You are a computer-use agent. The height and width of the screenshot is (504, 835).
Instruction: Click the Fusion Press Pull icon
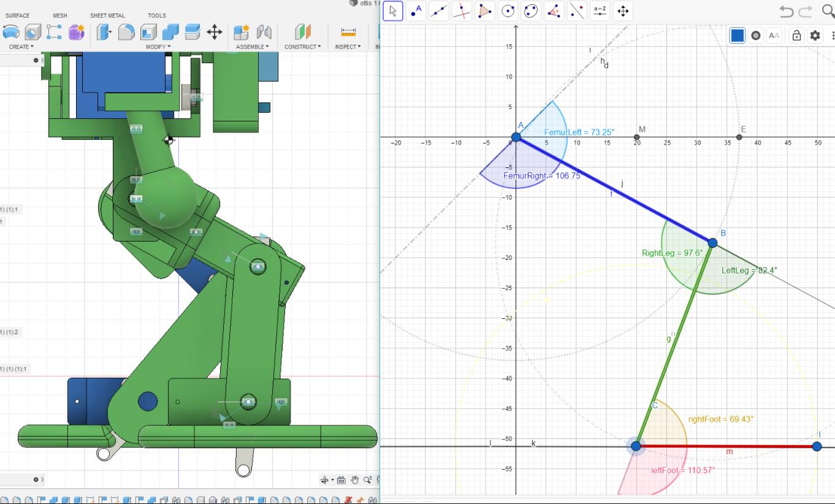coord(103,32)
